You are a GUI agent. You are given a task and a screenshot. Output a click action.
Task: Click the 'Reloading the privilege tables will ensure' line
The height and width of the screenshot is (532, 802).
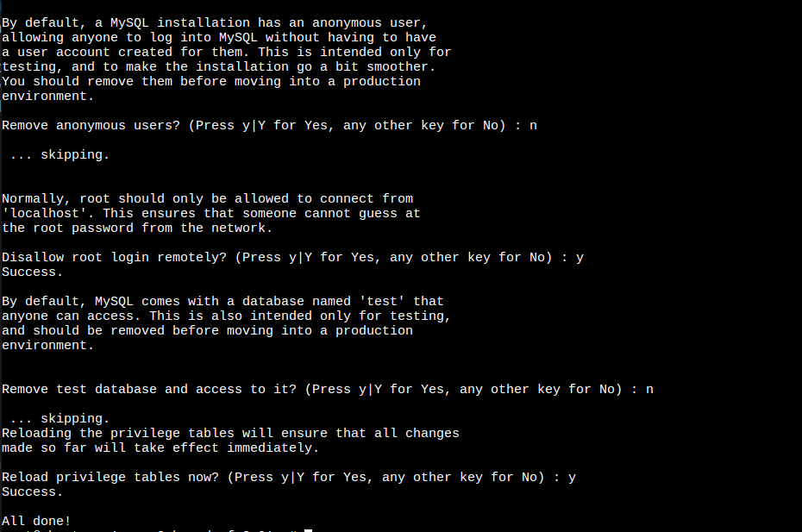point(230,433)
